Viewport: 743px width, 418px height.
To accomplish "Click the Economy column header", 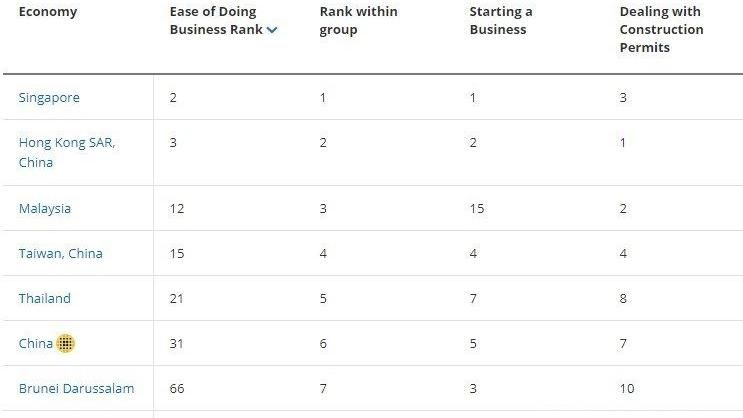I will point(48,12).
